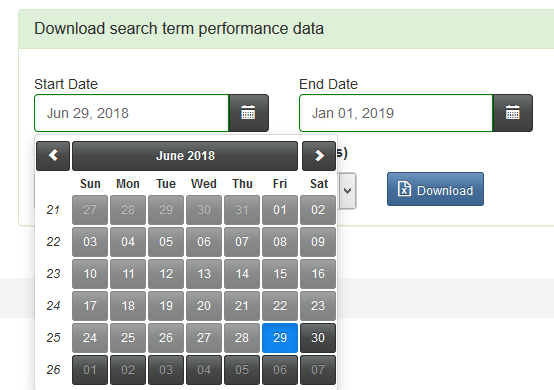Select June 06 in the calendar
This screenshot has width=554, height=390.
coord(204,242)
